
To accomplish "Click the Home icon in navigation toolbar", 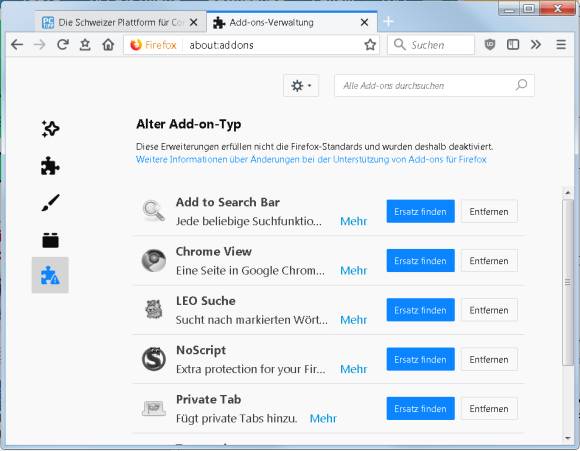I will click(x=108, y=45).
